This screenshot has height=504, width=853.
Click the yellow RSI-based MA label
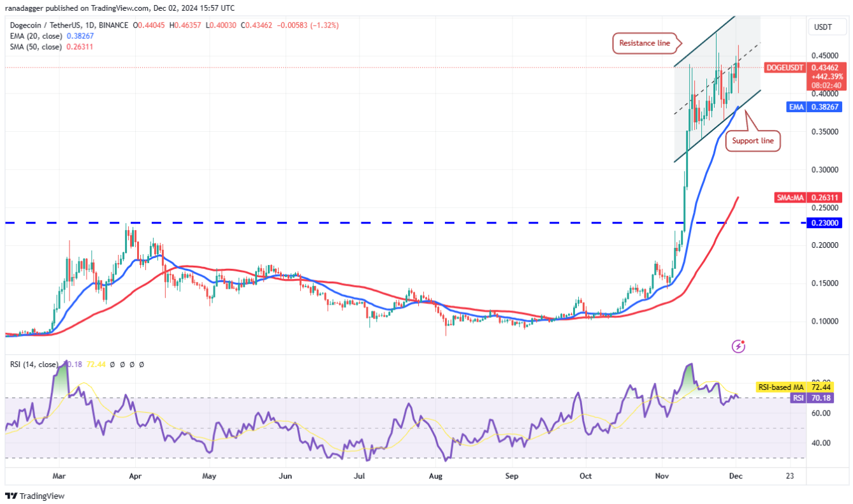(781, 387)
